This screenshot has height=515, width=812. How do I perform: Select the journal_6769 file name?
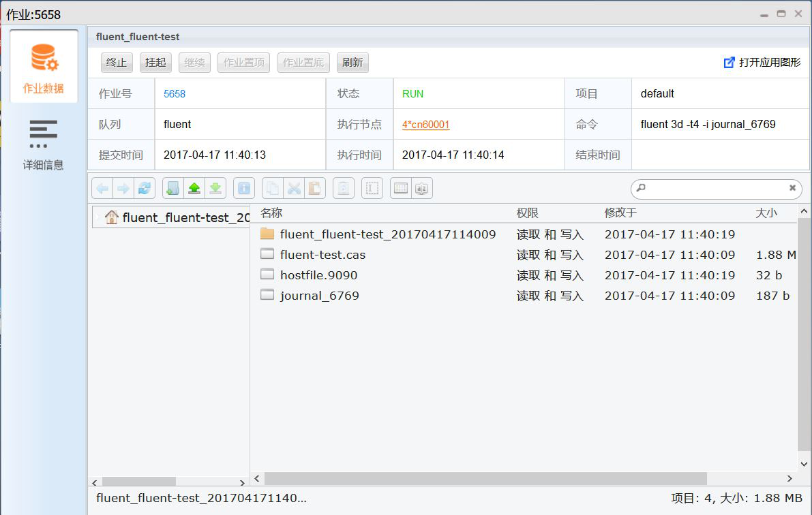point(320,296)
